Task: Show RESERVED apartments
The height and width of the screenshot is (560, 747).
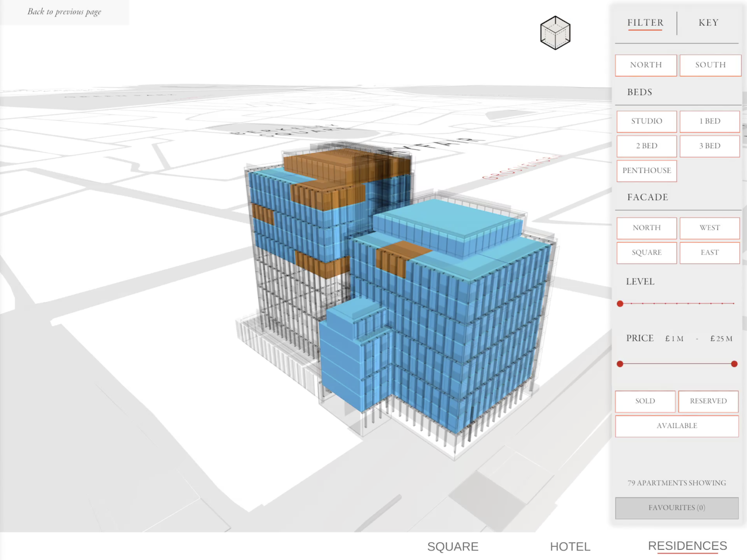Action: (x=708, y=401)
